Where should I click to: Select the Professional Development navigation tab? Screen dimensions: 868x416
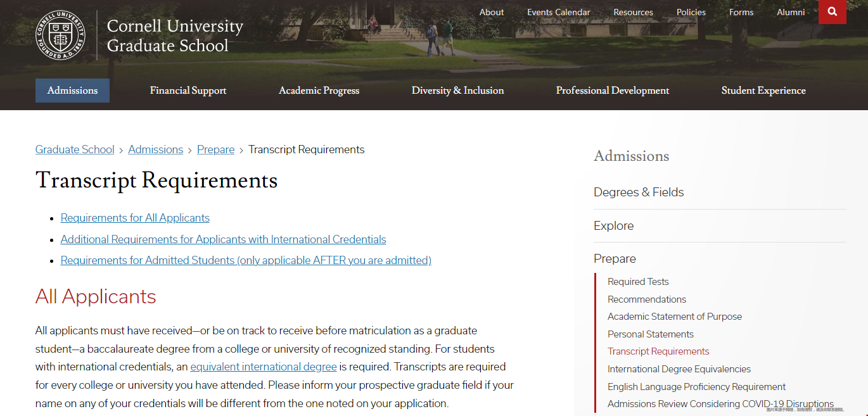(x=613, y=91)
